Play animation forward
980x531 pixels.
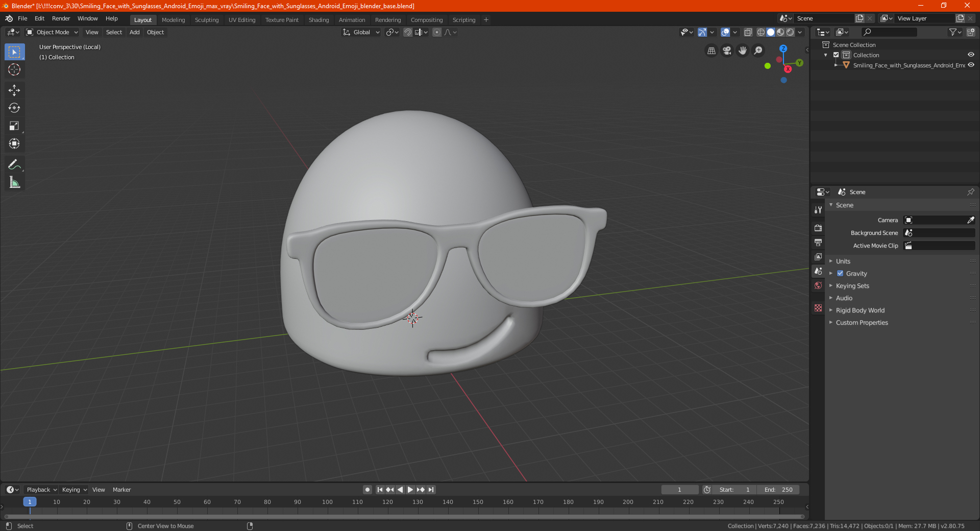[410, 490]
